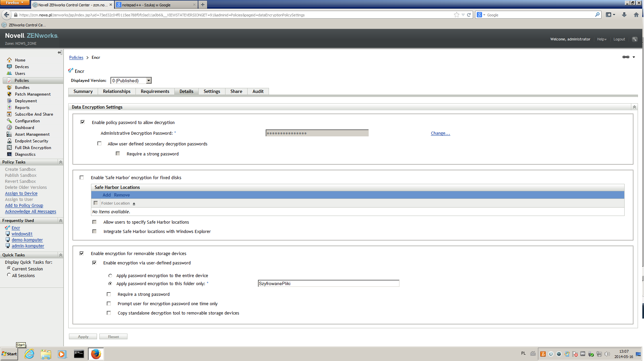Click Add to Policy Group task

tap(24, 206)
